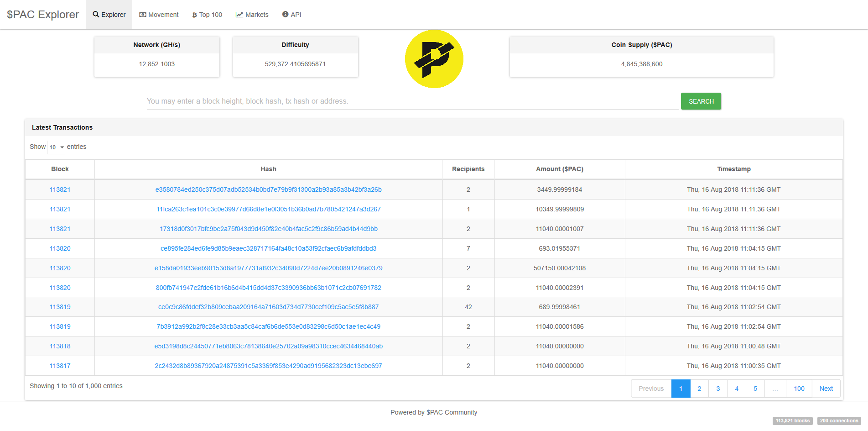Viewport: 868px width, 431px height.
Task: Open transaction hash 7b3912a992b2…
Action: tap(268, 326)
